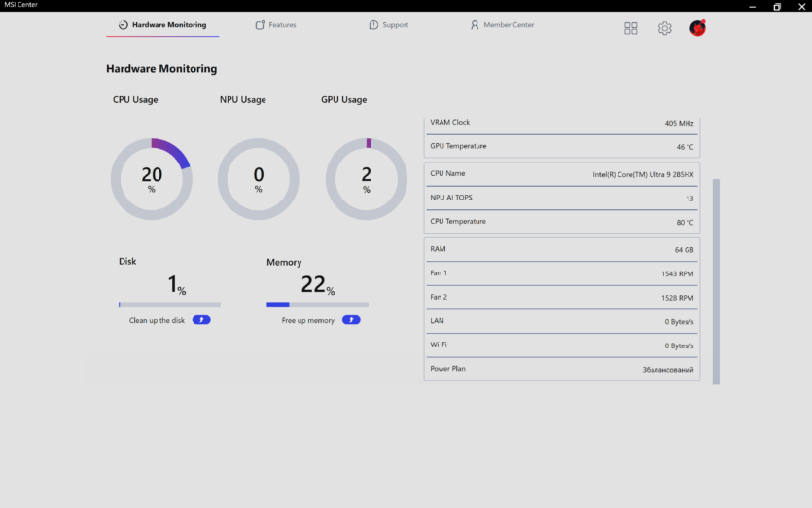Run the Free up memory button
Viewport: 812px width, 508px height.
click(x=351, y=320)
